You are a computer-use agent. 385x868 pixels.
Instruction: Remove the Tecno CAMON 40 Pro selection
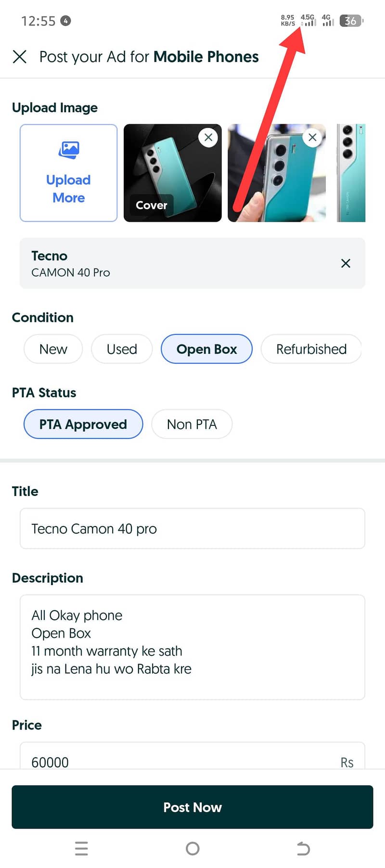[x=346, y=263]
